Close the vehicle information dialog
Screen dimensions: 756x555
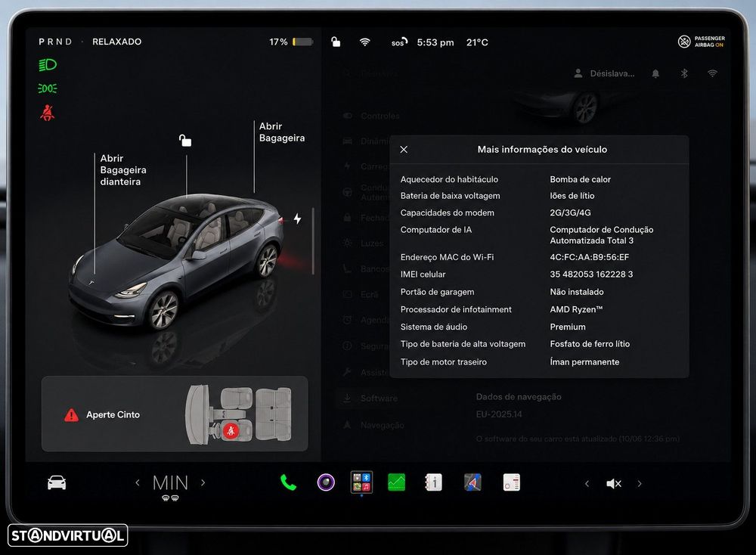pos(404,150)
